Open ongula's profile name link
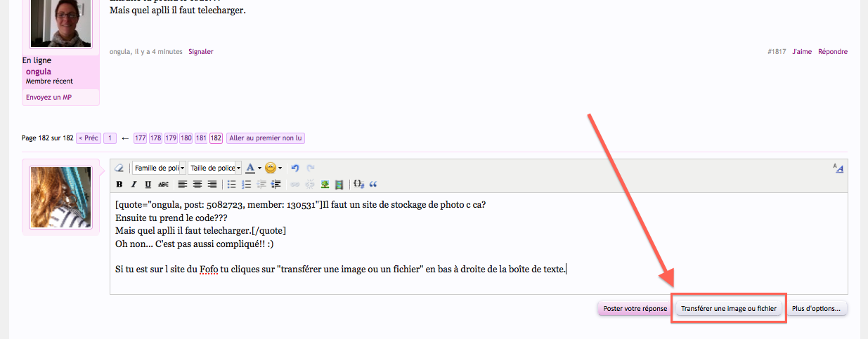The height and width of the screenshot is (339, 868). tap(39, 72)
